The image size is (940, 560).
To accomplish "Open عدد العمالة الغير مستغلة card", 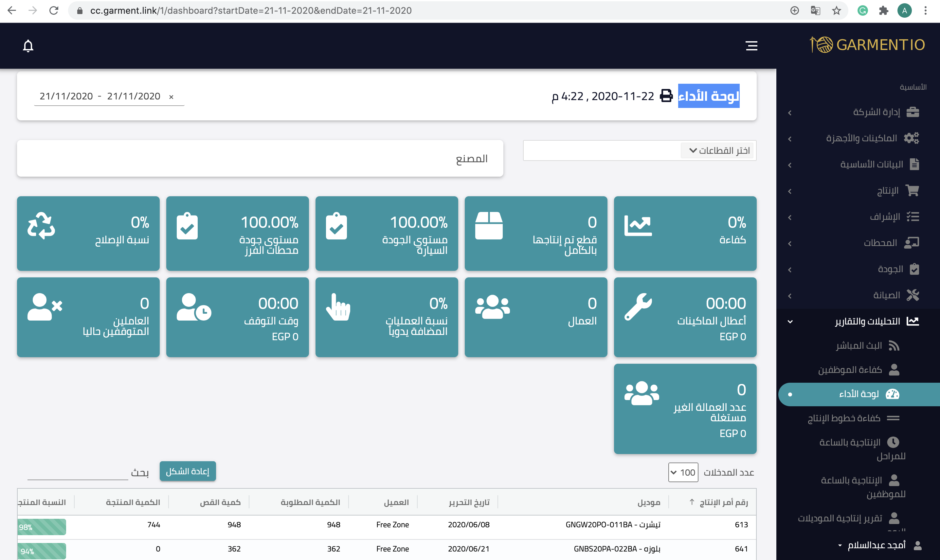I will tap(685, 409).
